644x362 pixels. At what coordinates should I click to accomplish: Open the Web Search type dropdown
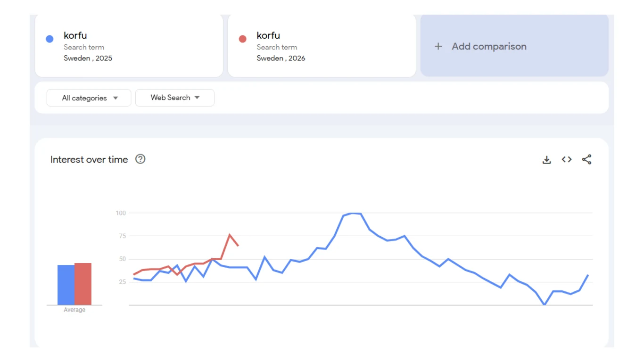[174, 98]
